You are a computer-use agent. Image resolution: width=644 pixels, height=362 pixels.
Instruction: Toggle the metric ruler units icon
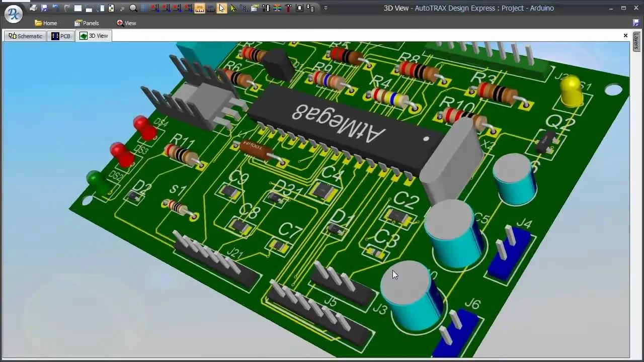coord(211,8)
